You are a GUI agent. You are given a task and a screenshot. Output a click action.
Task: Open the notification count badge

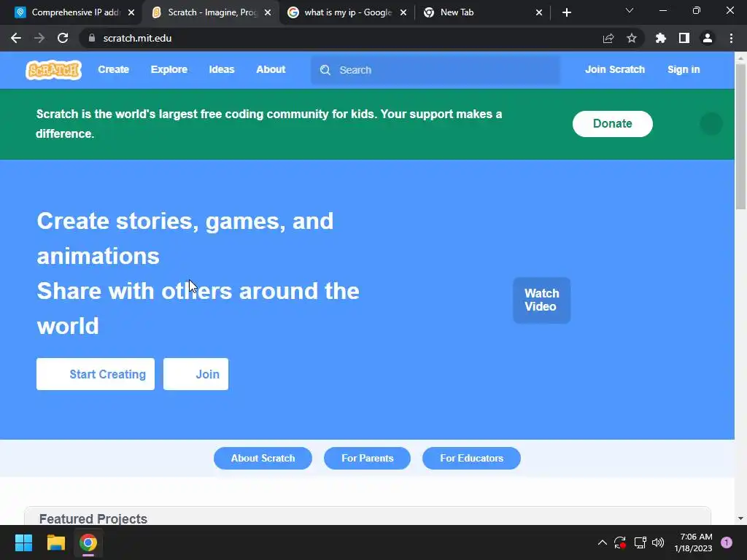coord(727,542)
